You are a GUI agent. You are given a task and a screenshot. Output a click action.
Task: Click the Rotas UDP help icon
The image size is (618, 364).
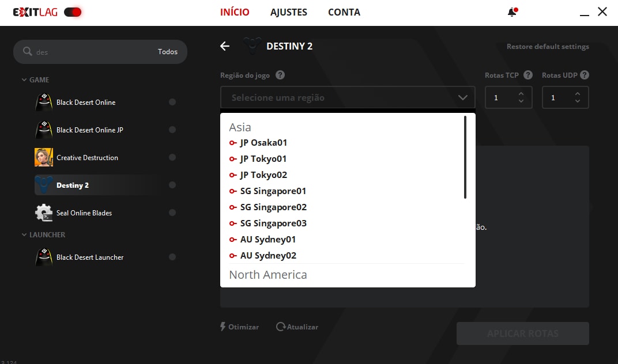tap(585, 75)
